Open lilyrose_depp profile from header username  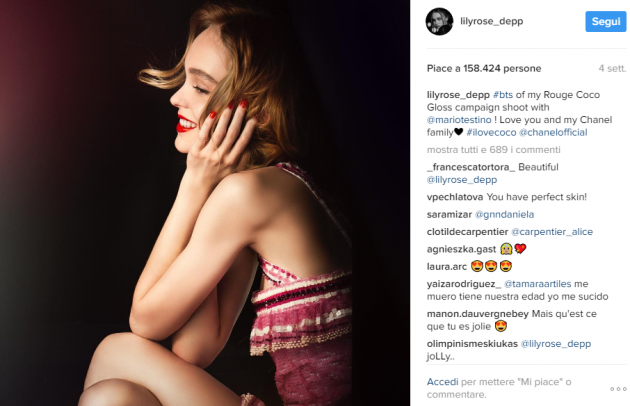[493, 21]
